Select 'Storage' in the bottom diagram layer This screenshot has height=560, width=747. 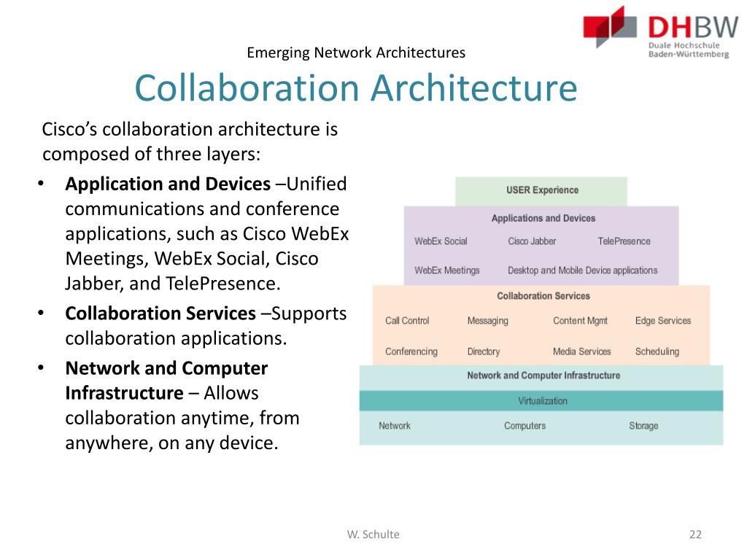coord(643,426)
